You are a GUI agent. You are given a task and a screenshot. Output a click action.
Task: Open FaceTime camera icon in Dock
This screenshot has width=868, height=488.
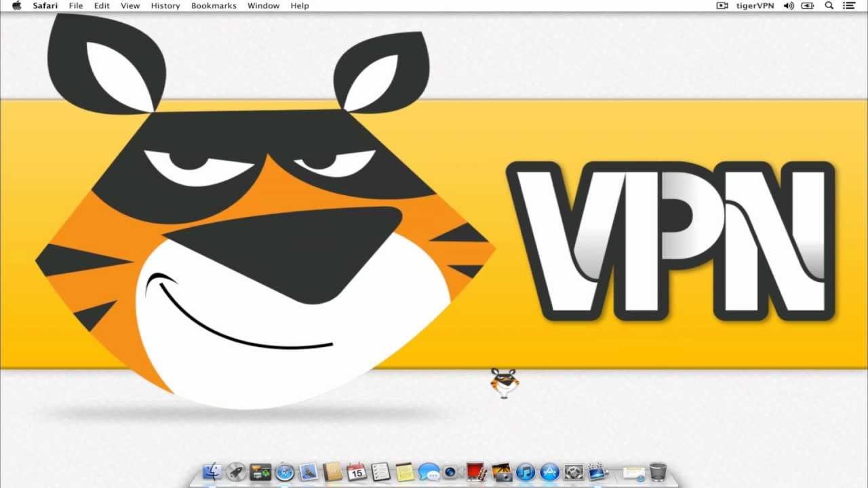pyautogui.click(x=452, y=471)
